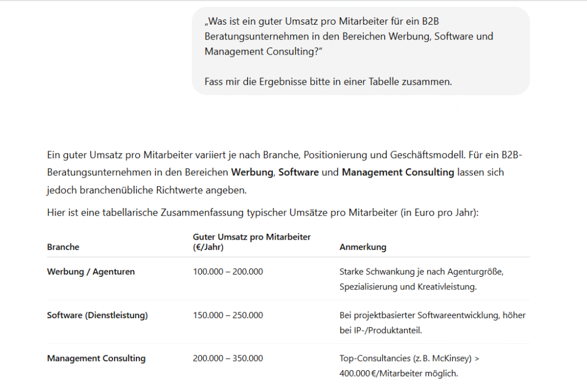Select the 'Werbung / Agenturen' row label
Viewport: 587px width, 392px height.
tap(91, 272)
